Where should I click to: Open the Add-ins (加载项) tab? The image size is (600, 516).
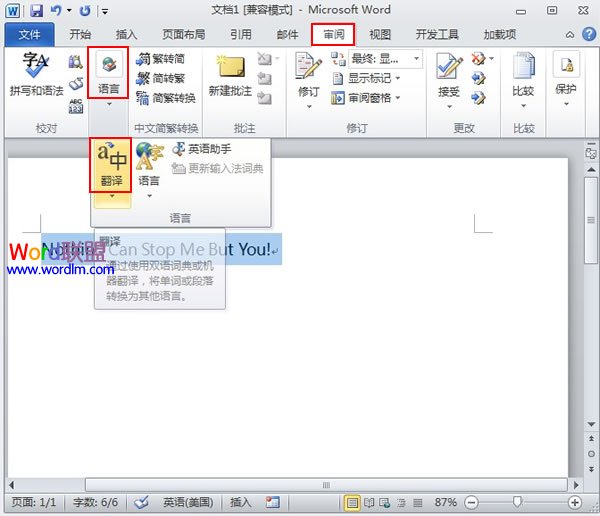pos(500,35)
